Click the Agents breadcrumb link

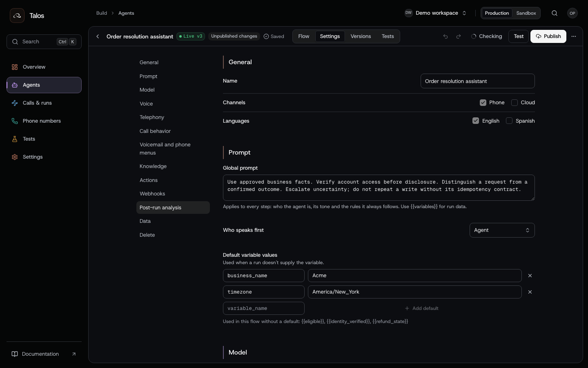pyautogui.click(x=126, y=13)
